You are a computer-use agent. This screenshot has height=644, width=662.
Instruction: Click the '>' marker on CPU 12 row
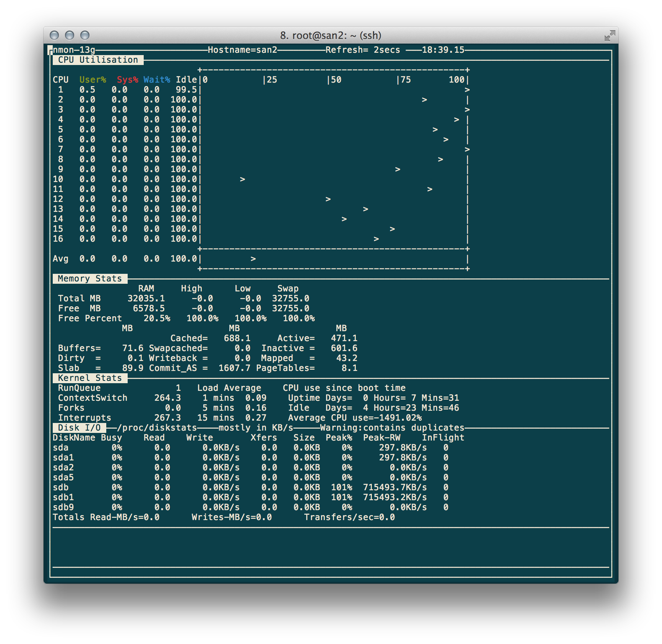(x=328, y=199)
